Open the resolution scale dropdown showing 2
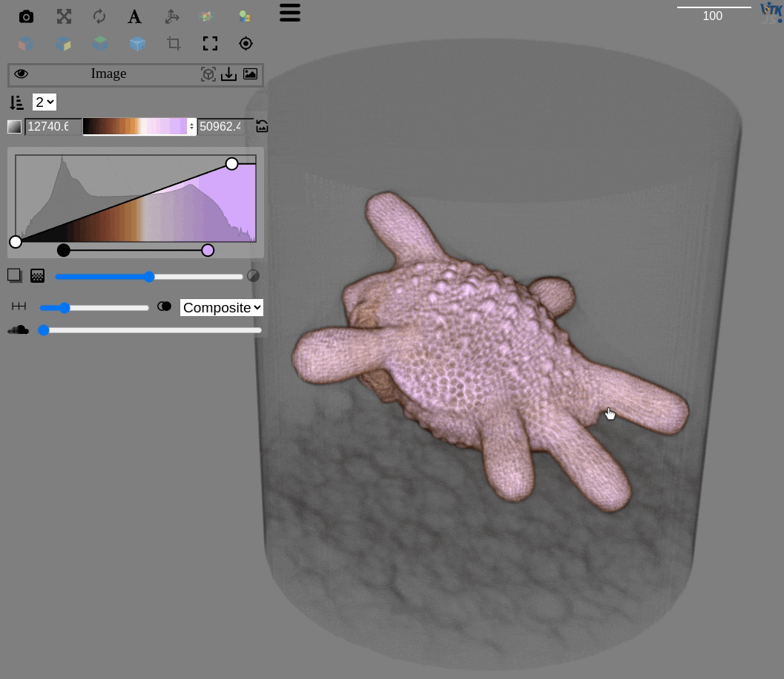784x679 pixels. click(x=45, y=102)
